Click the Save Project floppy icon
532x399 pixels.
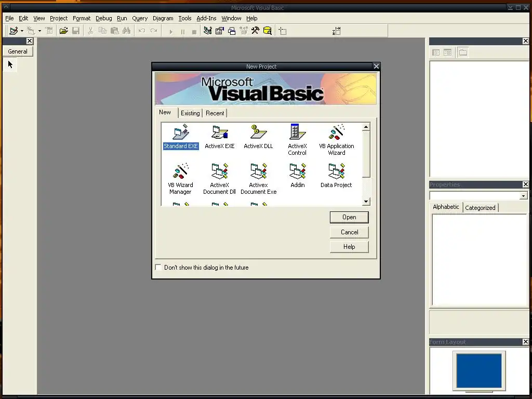76,31
